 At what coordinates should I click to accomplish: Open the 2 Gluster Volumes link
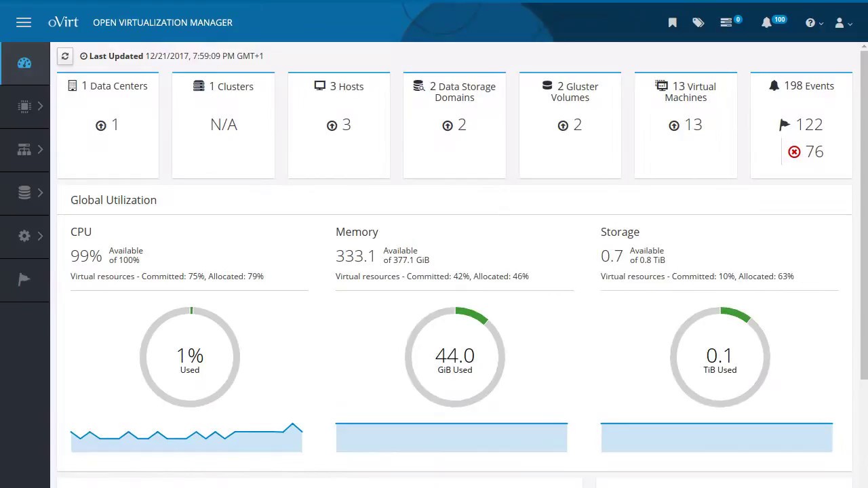point(570,91)
